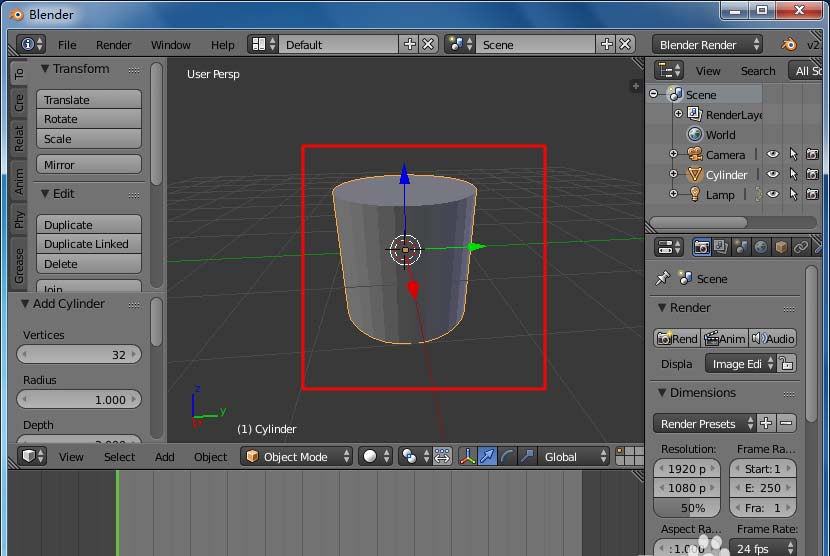Image resolution: width=830 pixels, height=556 pixels.
Task: Open the Object properties cube icon
Action: point(781,247)
